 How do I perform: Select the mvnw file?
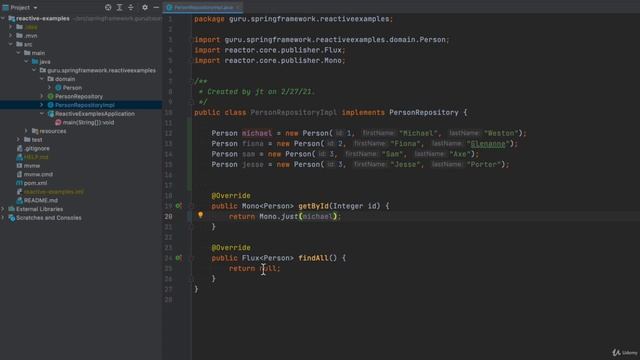coord(31,166)
